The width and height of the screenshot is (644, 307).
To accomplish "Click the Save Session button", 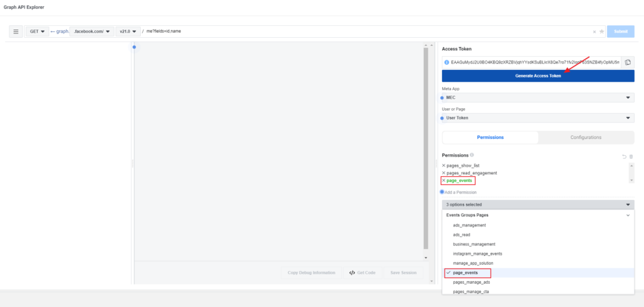I will (403, 273).
